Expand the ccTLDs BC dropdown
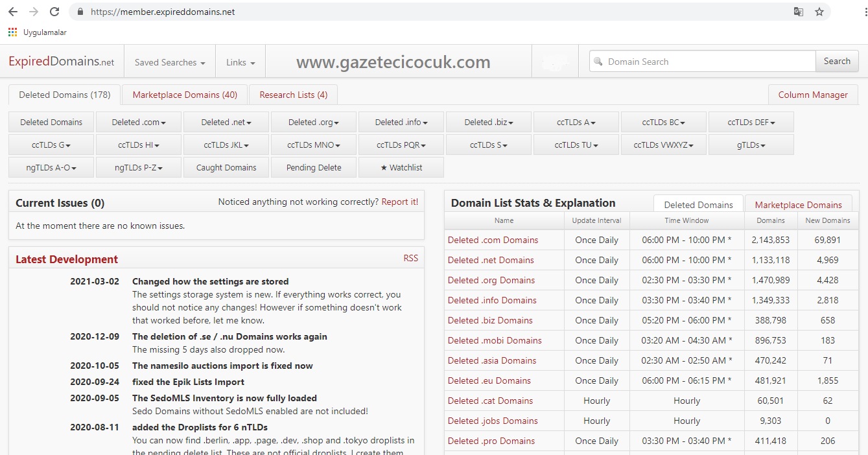 click(x=664, y=122)
